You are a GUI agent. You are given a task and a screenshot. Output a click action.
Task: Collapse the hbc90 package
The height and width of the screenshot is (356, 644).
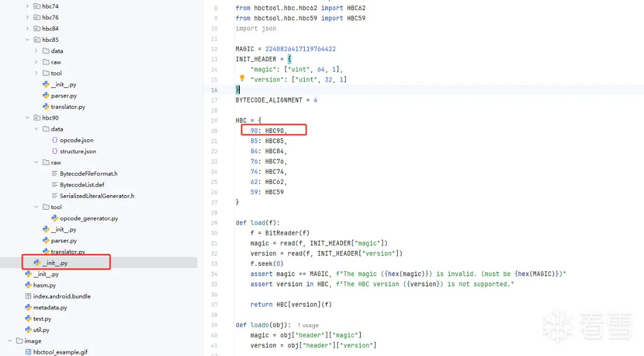[27, 118]
